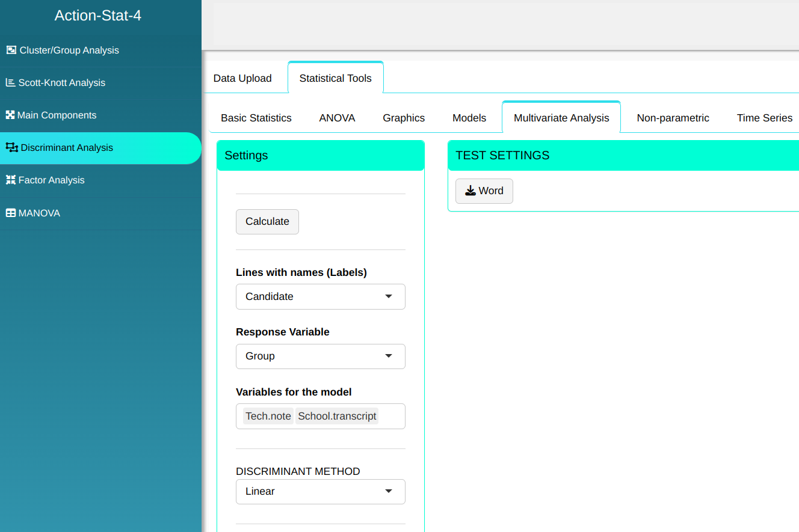Viewport: 799px width, 532px height.
Task: Select the Models tab
Action: 469,118
